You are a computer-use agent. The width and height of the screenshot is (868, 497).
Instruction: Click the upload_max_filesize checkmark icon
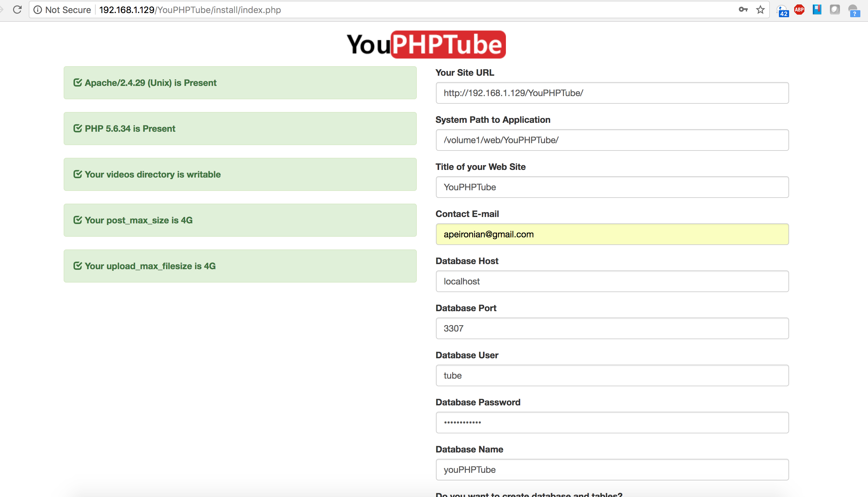[78, 265]
